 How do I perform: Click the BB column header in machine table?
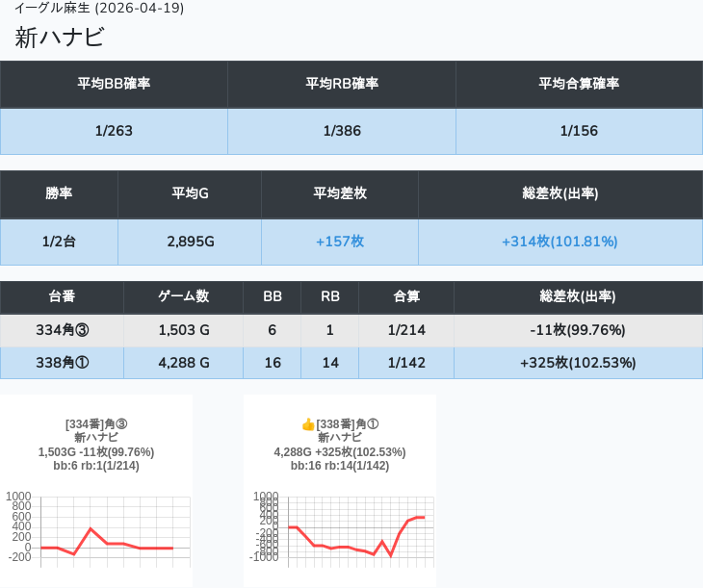(273, 296)
